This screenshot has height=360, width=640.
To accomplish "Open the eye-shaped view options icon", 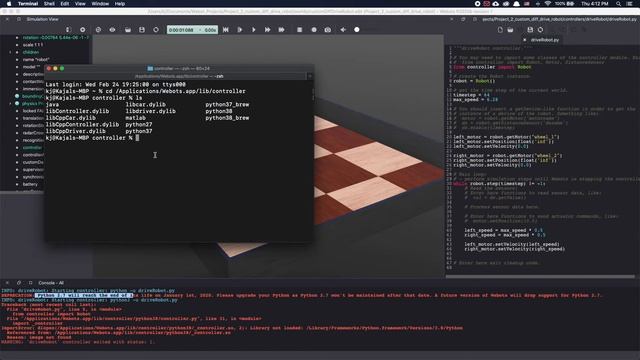I will [112, 30].
